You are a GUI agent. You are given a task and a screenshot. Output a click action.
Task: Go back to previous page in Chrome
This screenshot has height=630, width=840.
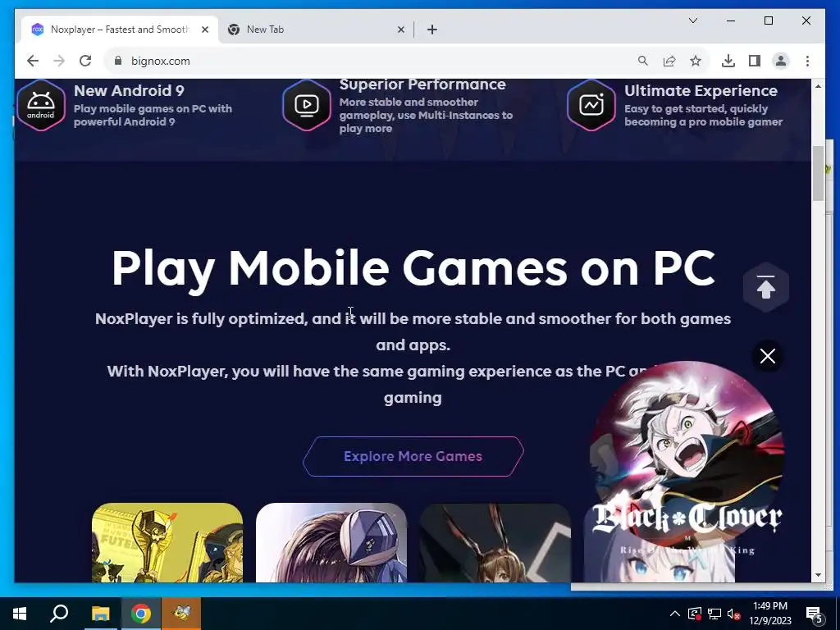(x=33, y=61)
